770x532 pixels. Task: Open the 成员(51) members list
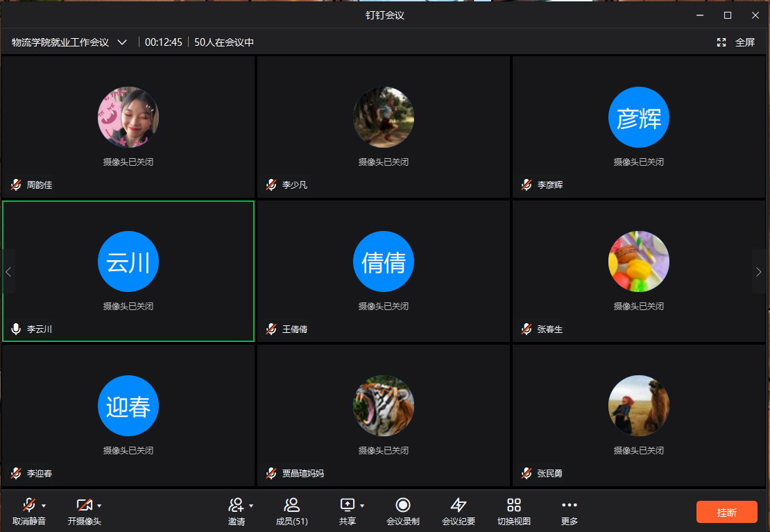(x=291, y=505)
